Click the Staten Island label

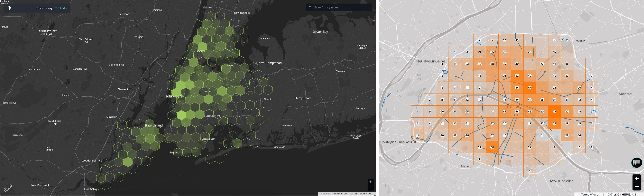click(153, 126)
